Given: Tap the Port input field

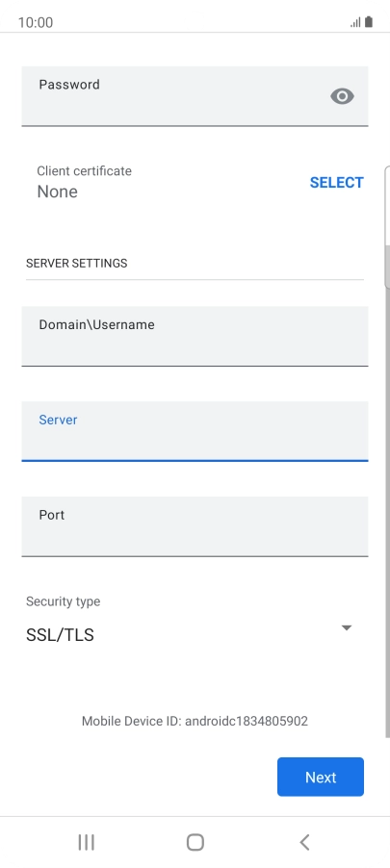Looking at the screenshot, I should (x=195, y=526).
